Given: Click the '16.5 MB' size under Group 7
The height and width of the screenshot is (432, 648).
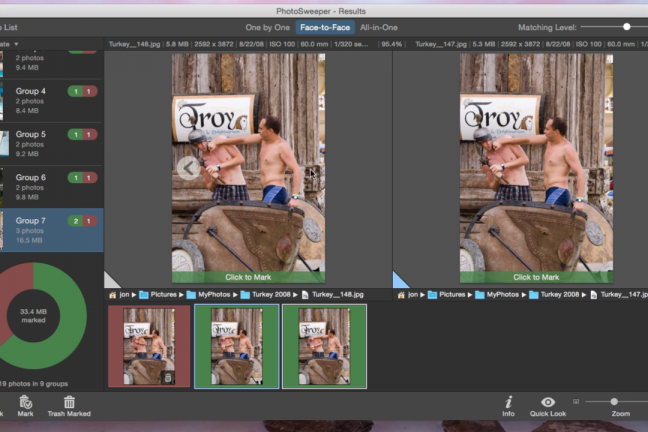Looking at the screenshot, I should click(x=29, y=240).
